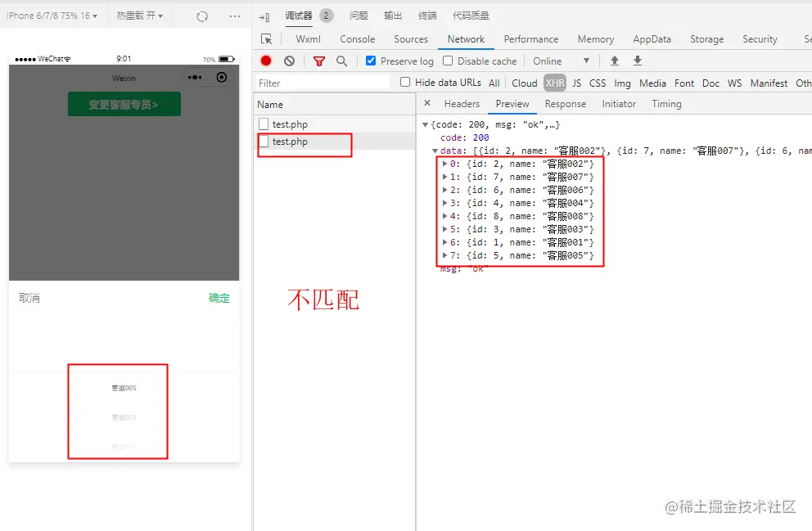Expand item 5 with name 客服003

point(444,229)
